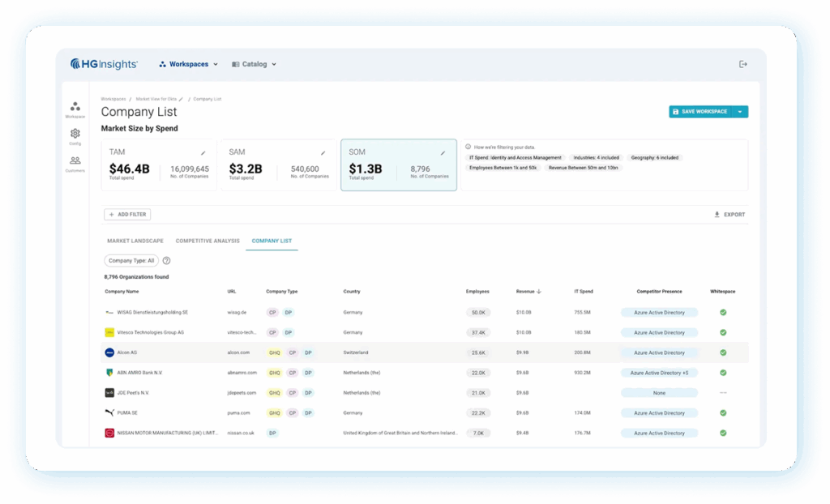This screenshot has width=830, height=504.
Task: Sort by the Revenue column header
Action: [528, 292]
